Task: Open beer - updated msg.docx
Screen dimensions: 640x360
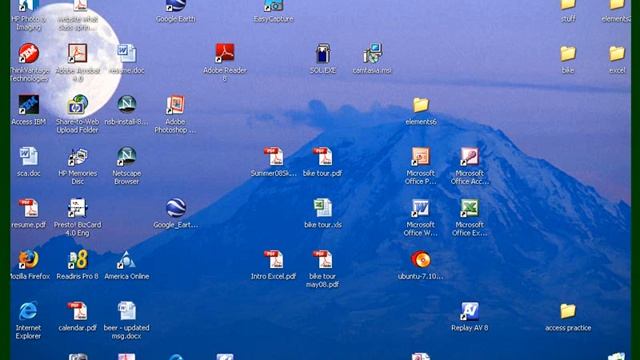Action: tap(127, 311)
